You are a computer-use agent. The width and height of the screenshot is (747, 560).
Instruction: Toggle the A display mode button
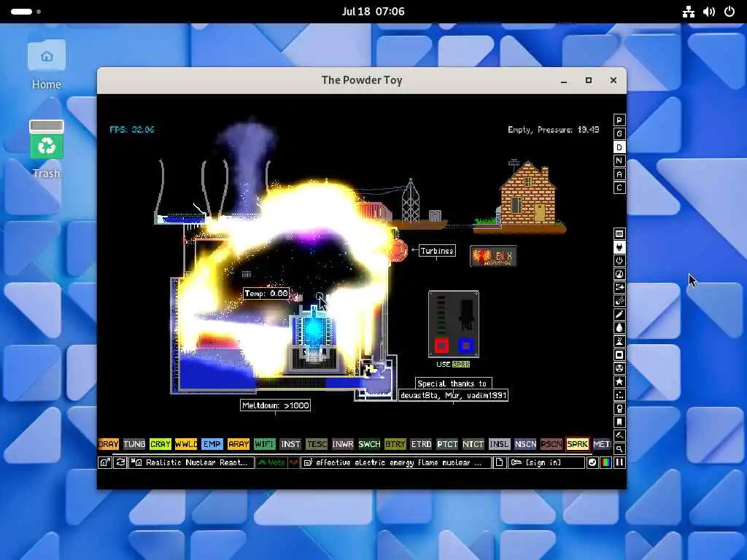pyautogui.click(x=619, y=174)
